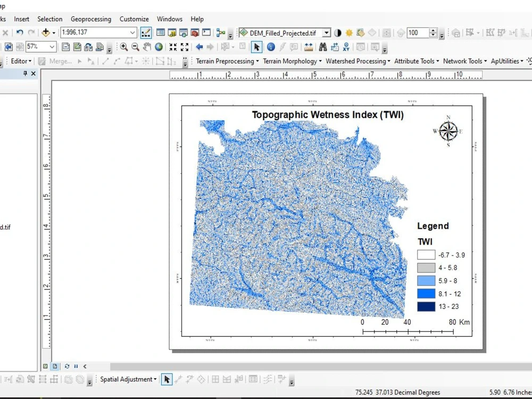Select the Identify tool
Viewport: 532px width, 399px height.
(x=271, y=47)
